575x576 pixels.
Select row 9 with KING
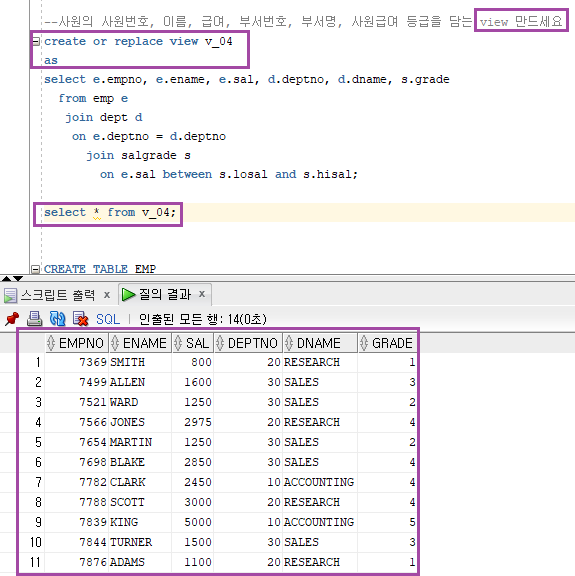coord(218,522)
